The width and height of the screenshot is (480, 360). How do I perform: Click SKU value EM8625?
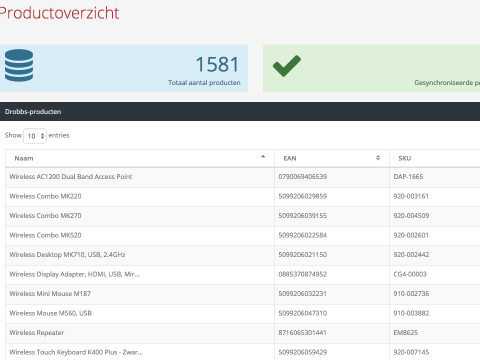[406, 333]
